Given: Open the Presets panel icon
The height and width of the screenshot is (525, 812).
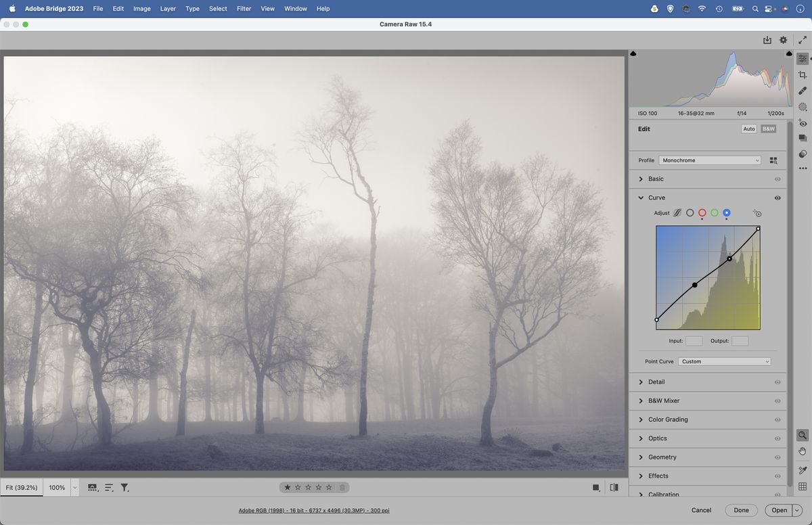Looking at the screenshot, I should click(x=803, y=154).
